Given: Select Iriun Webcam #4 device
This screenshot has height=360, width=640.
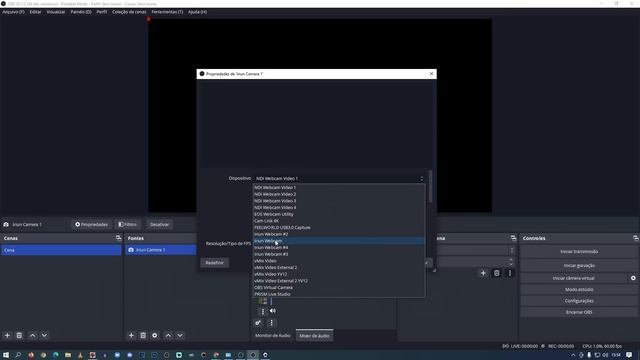Looking at the screenshot, I should (x=339, y=247).
